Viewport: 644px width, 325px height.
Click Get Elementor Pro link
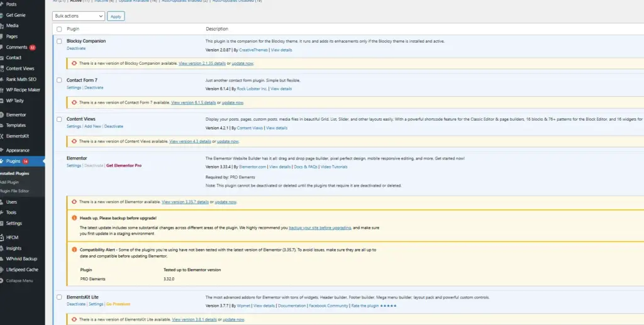(123, 165)
